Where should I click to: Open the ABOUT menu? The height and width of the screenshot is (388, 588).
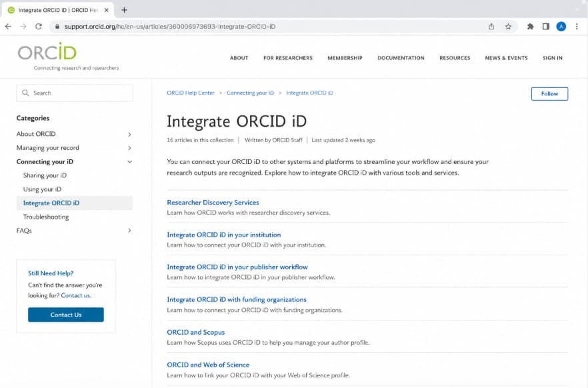(239, 58)
